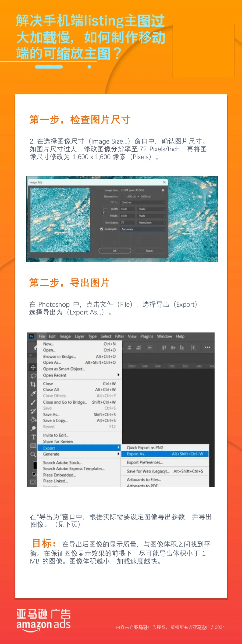The height and width of the screenshot is (644, 242).
Task: Select the Brush tool
Action: click(x=33, y=402)
